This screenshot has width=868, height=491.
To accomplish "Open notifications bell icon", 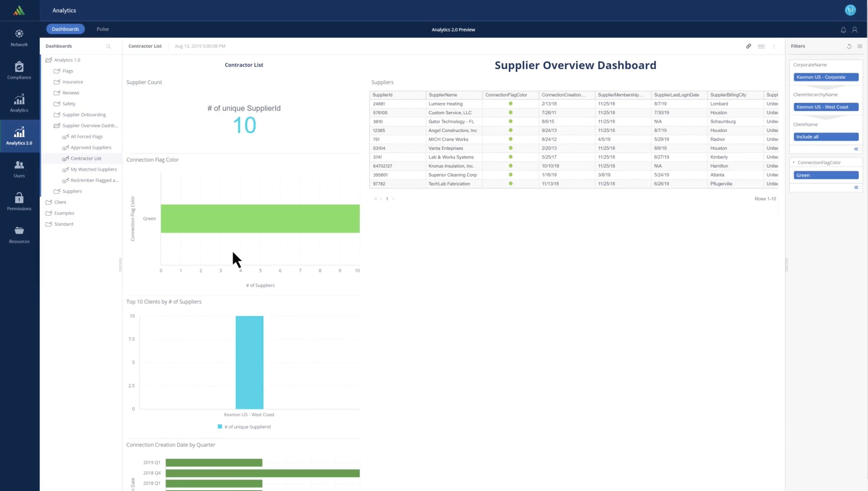I will (843, 30).
